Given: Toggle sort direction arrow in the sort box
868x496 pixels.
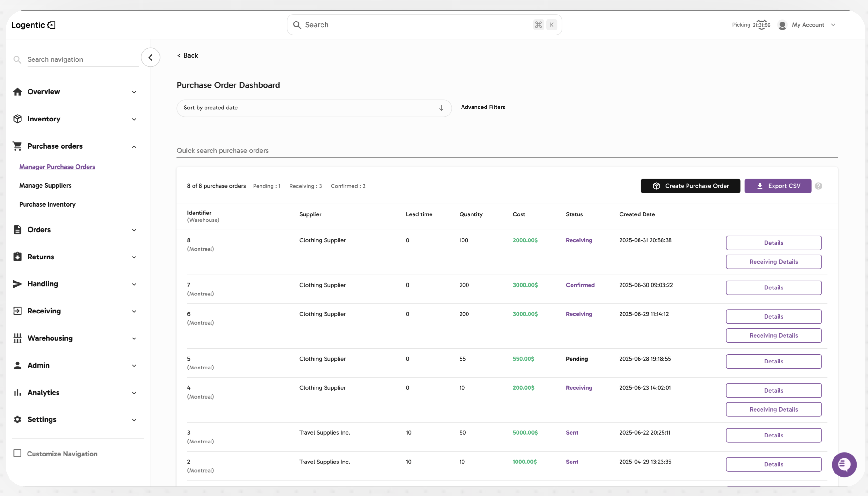Looking at the screenshot, I should (x=441, y=108).
